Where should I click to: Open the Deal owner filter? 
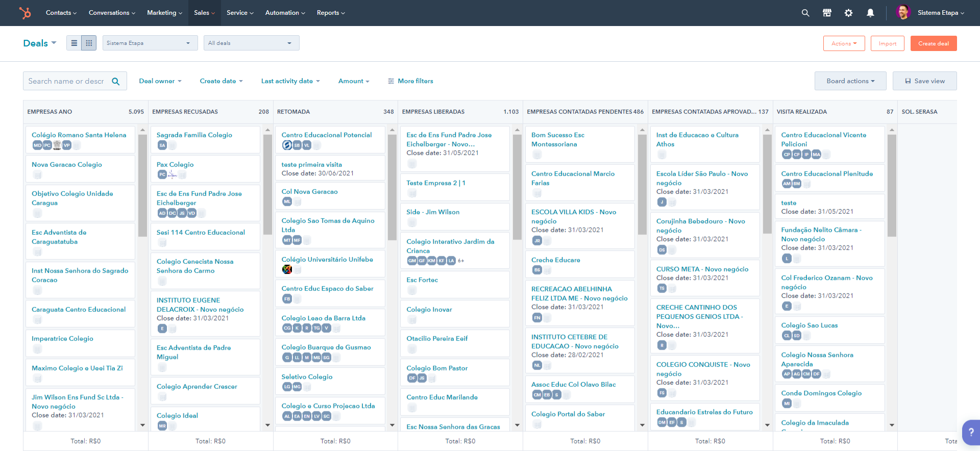click(x=160, y=81)
